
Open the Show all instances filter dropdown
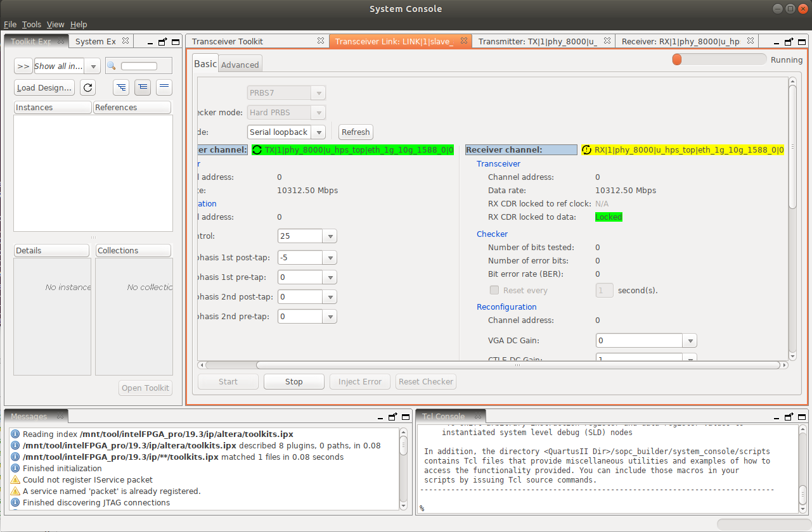pos(92,65)
